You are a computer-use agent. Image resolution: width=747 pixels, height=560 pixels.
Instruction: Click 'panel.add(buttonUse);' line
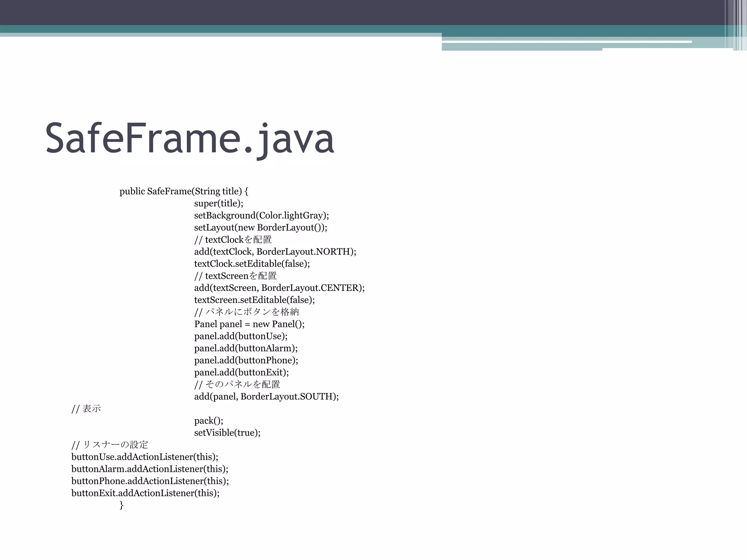pyautogui.click(x=241, y=336)
